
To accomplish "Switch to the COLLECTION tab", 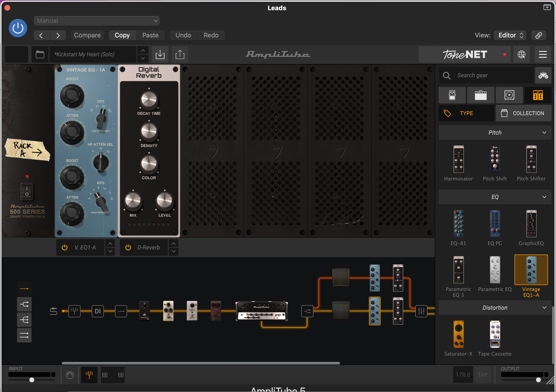I will [x=523, y=113].
